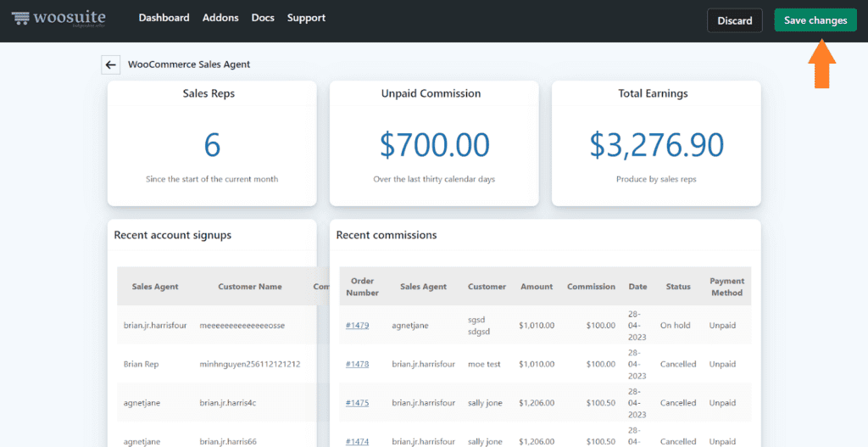
Task: Click the Save changes button
Action: click(815, 20)
